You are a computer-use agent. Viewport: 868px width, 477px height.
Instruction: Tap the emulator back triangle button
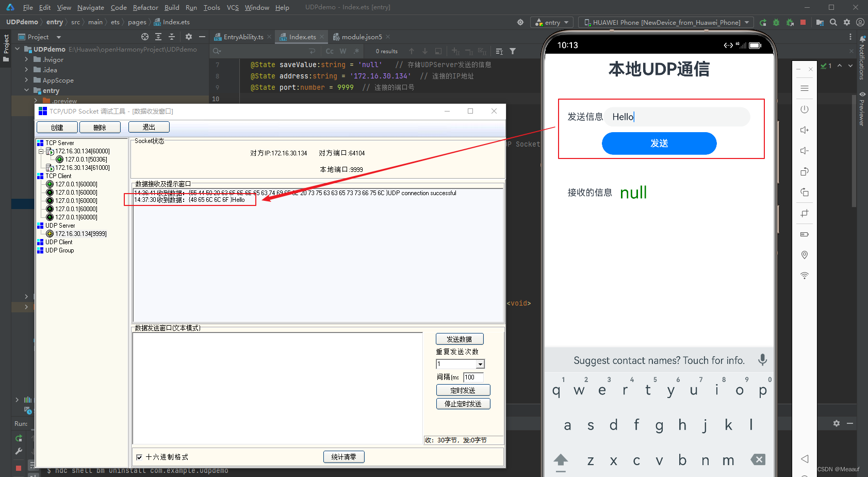click(805, 458)
